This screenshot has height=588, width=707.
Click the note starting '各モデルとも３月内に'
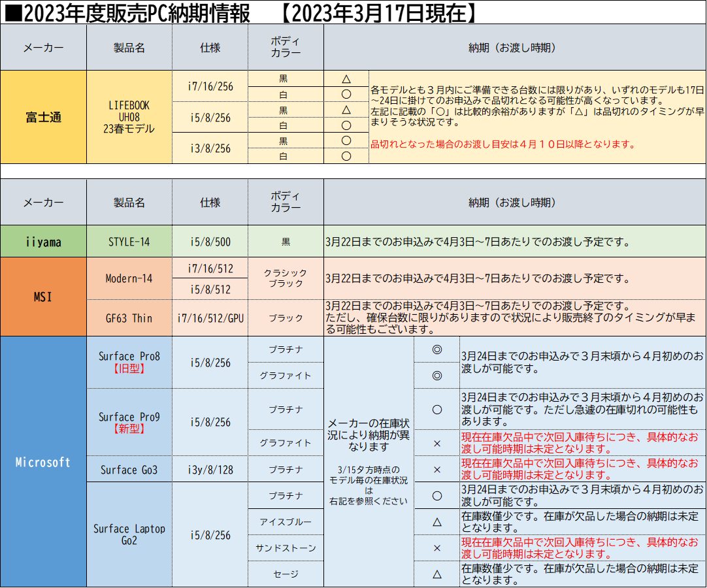[x=537, y=106]
